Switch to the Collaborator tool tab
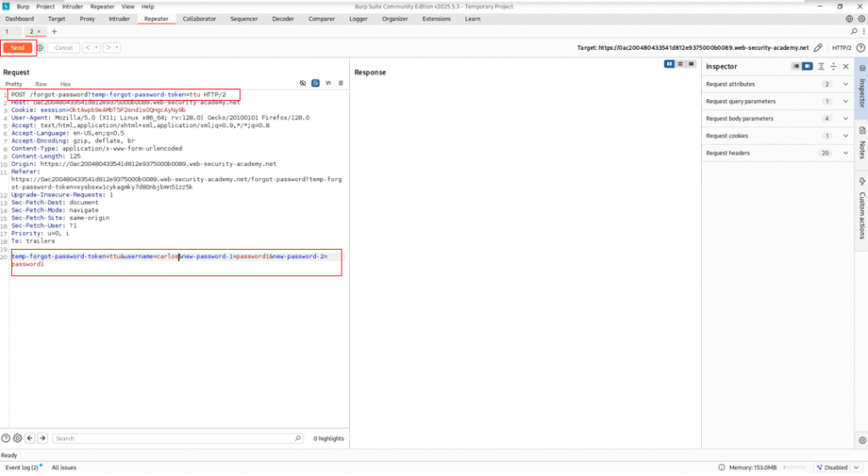 pyautogui.click(x=199, y=19)
